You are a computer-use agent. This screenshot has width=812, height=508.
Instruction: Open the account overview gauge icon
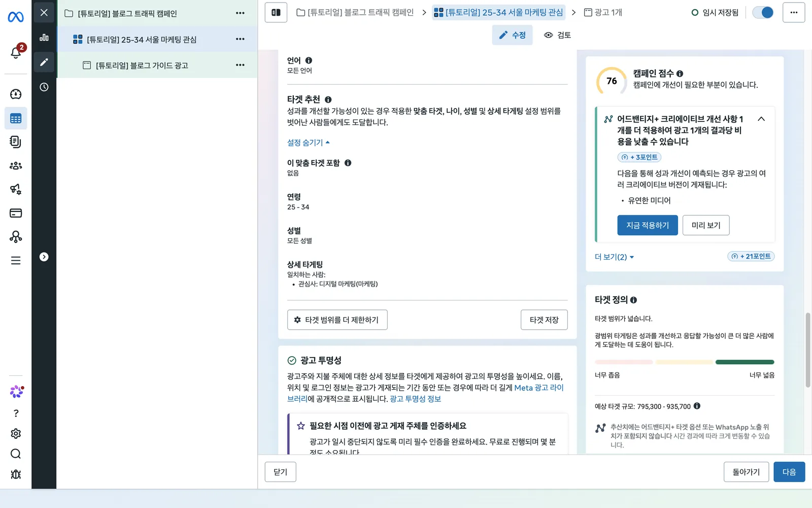click(x=16, y=94)
